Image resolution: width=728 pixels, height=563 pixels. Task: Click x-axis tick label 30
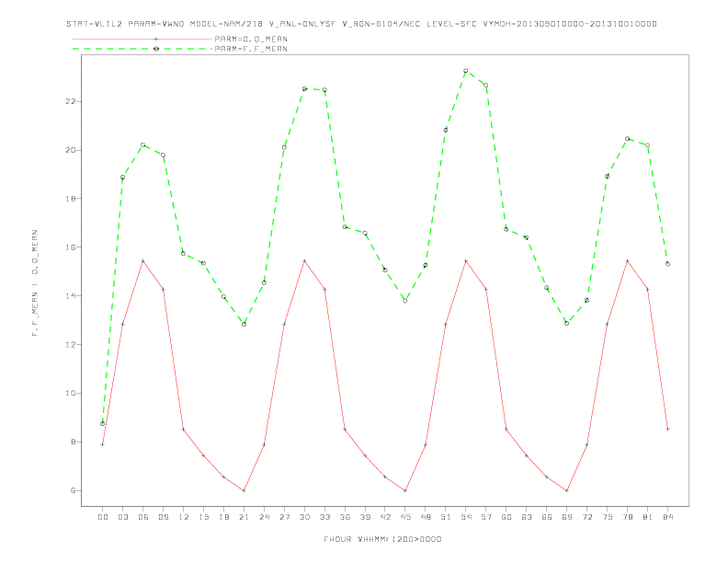304,517
